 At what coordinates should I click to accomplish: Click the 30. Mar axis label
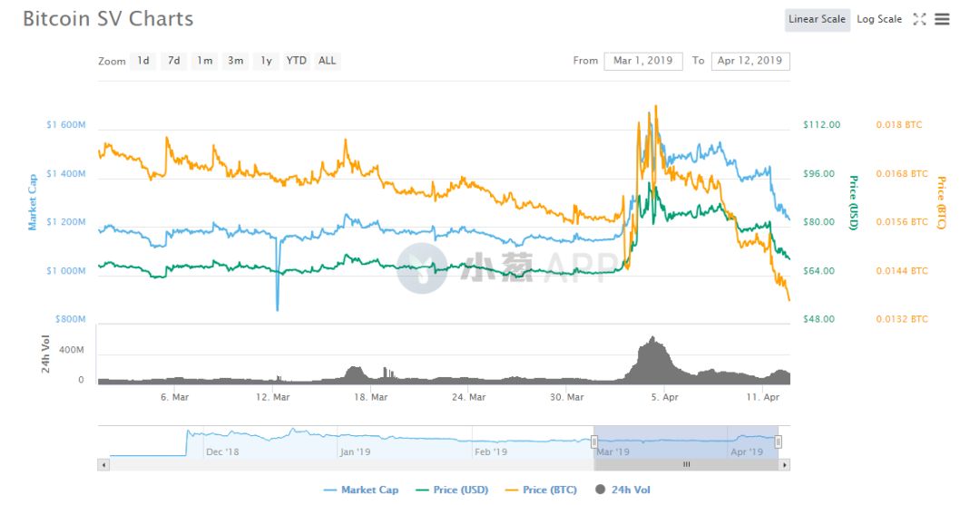(x=567, y=397)
